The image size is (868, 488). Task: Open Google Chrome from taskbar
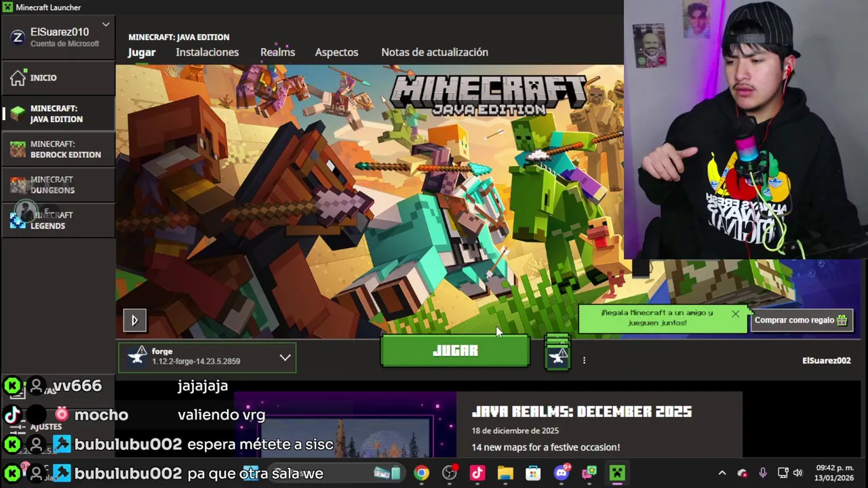coord(422,473)
